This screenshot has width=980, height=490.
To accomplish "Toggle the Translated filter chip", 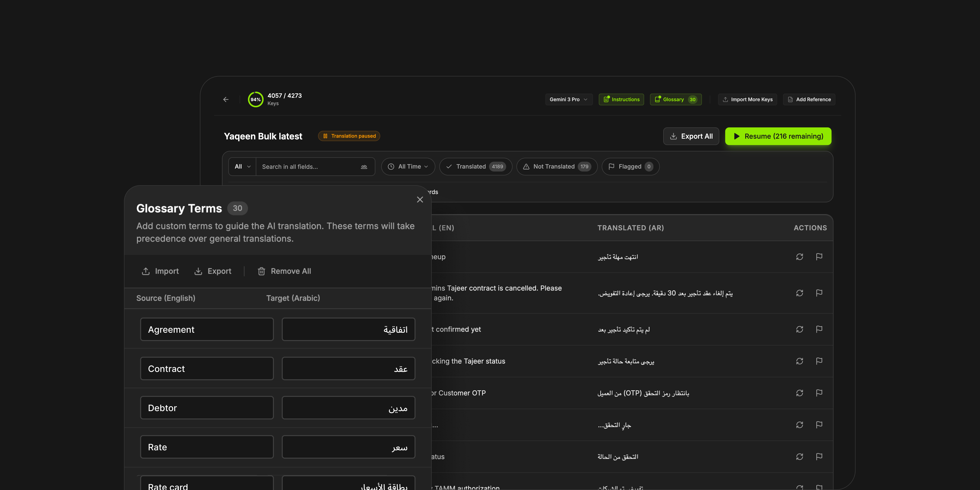I will [476, 167].
